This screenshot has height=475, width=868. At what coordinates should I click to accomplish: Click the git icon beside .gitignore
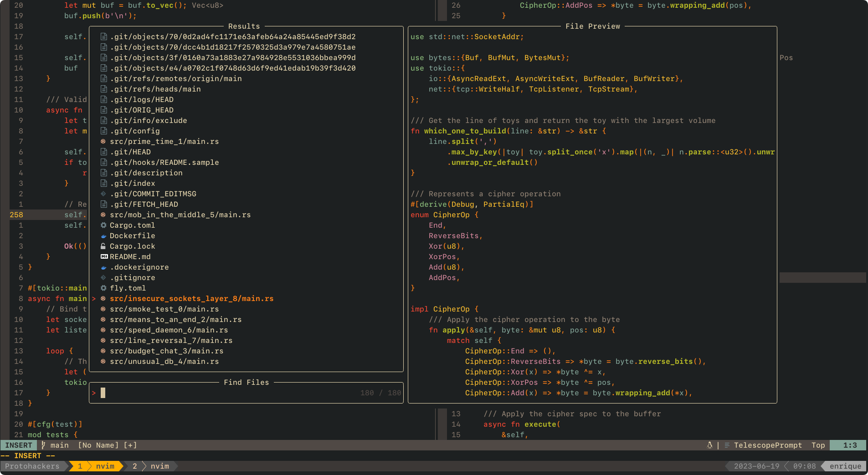tap(103, 277)
